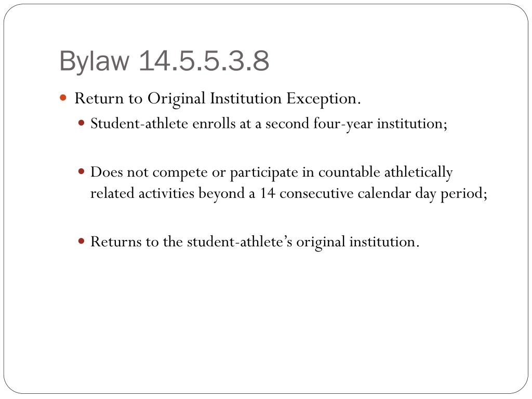Click the line Does not compete or participate

(x=271, y=172)
